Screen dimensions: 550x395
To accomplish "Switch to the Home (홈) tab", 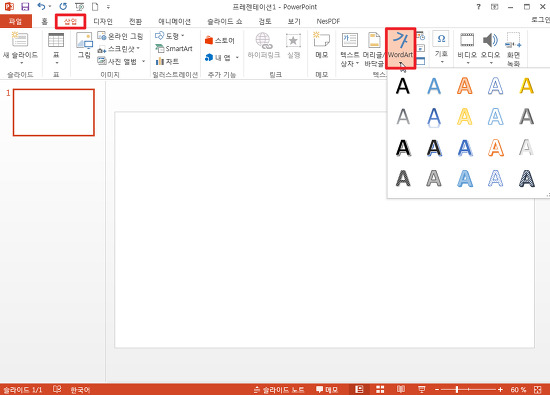I will 45,21.
